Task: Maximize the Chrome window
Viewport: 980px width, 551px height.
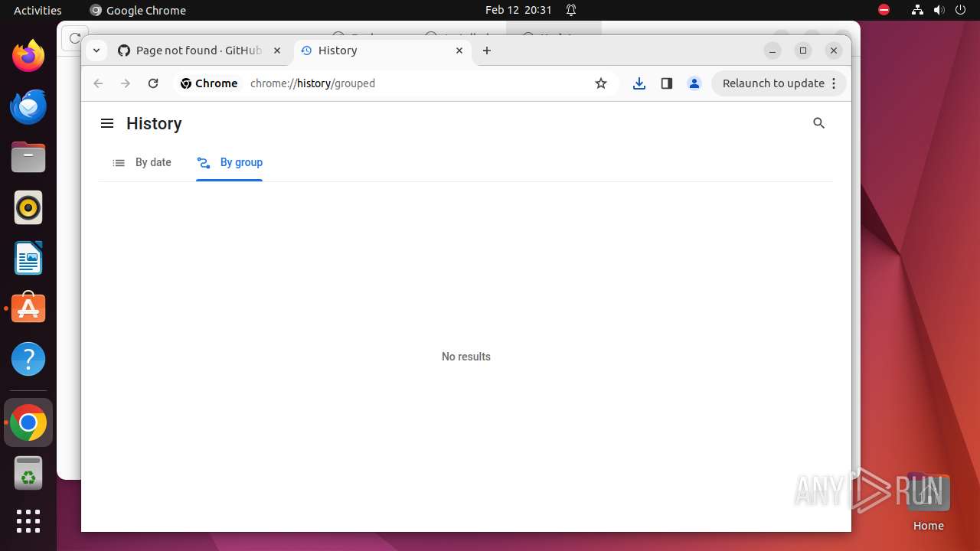Action: 803,51
